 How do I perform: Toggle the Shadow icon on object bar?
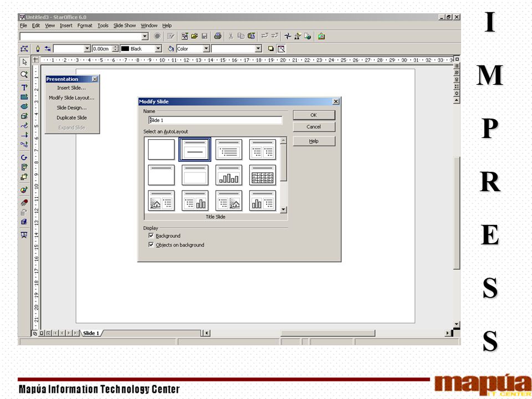pos(271,49)
